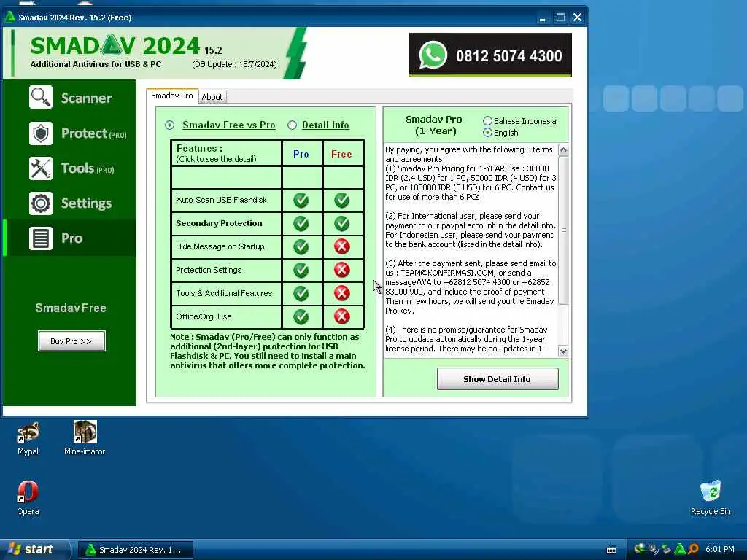Click Office/Org. Use feature row
This screenshot has height=560, width=747.
tap(226, 316)
